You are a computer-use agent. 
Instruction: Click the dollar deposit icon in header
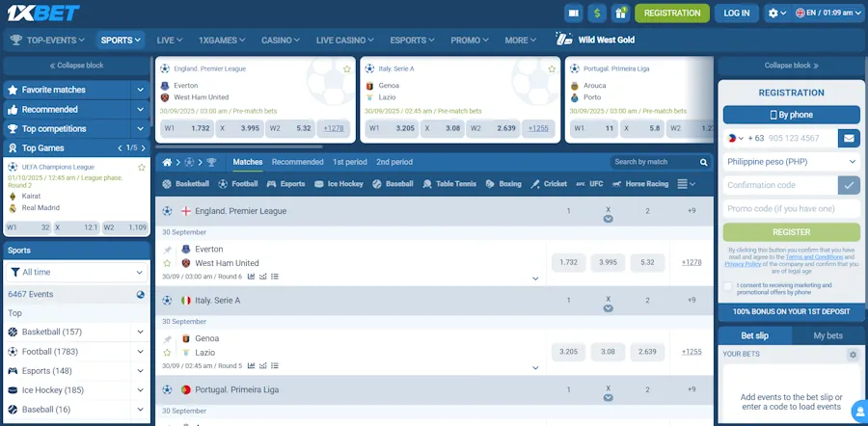(597, 13)
